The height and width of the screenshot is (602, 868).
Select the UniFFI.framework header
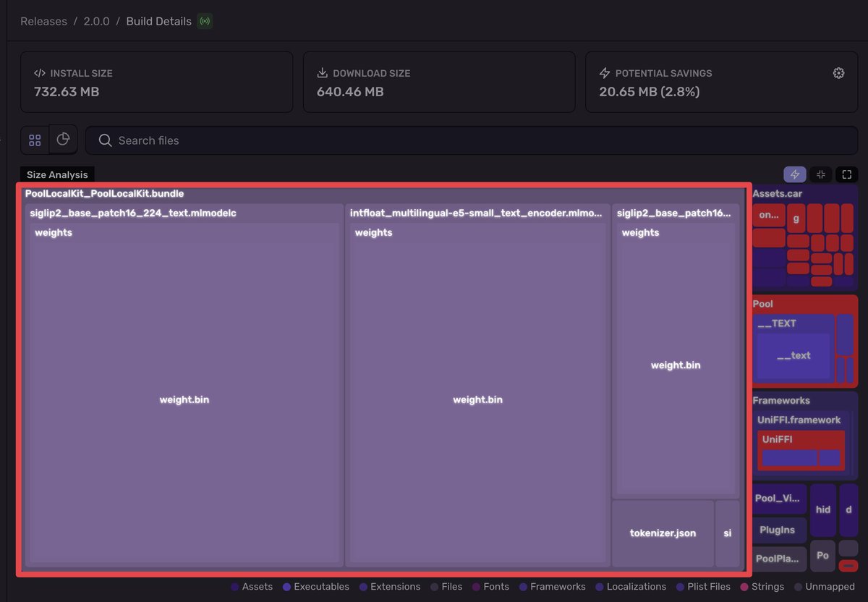(x=799, y=420)
